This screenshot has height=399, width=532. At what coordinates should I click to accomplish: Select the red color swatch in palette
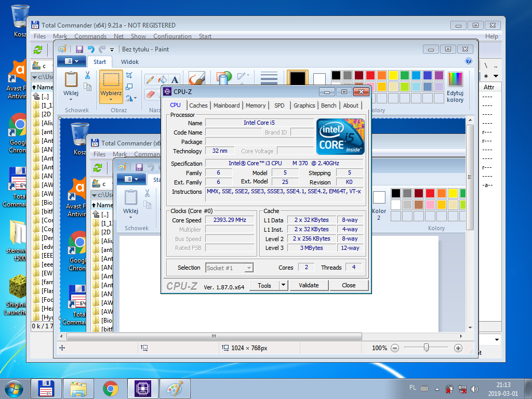click(370, 75)
